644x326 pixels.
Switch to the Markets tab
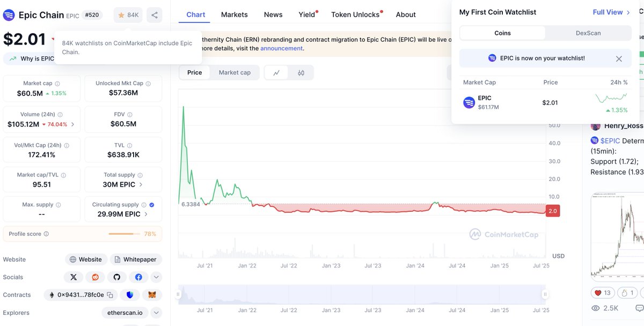coord(235,14)
